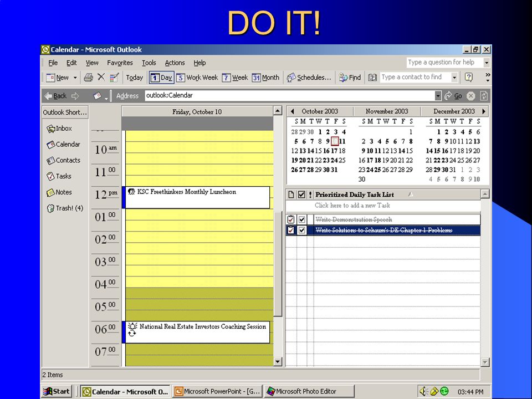The width and height of the screenshot is (532, 399).
Task: Click the Forward navigation arrow
Action: coord(75,96)
